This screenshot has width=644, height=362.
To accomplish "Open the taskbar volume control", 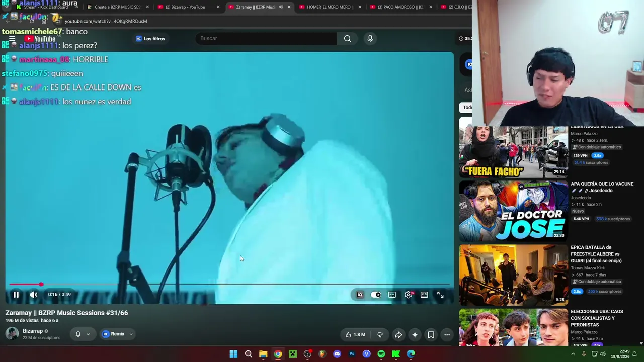I will (603, 354).
